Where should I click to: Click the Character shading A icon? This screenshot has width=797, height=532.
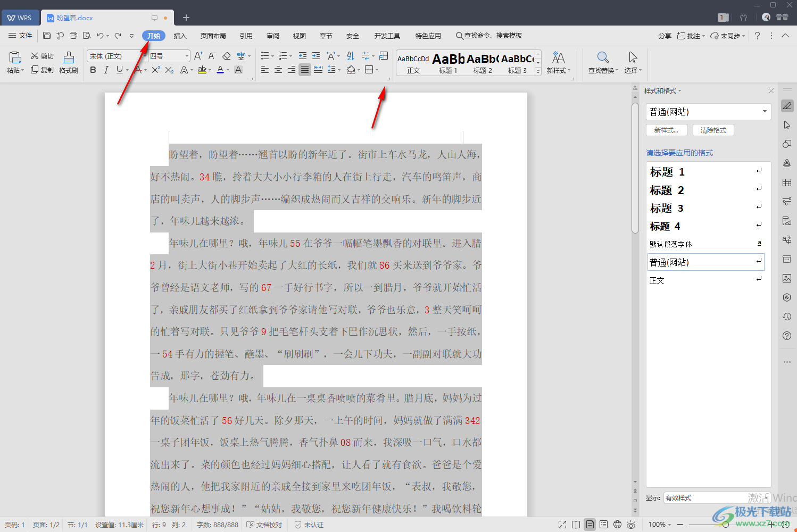[238, 70]
